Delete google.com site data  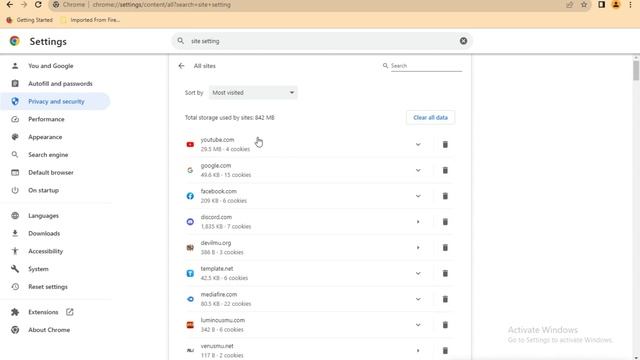coord(445,170)
